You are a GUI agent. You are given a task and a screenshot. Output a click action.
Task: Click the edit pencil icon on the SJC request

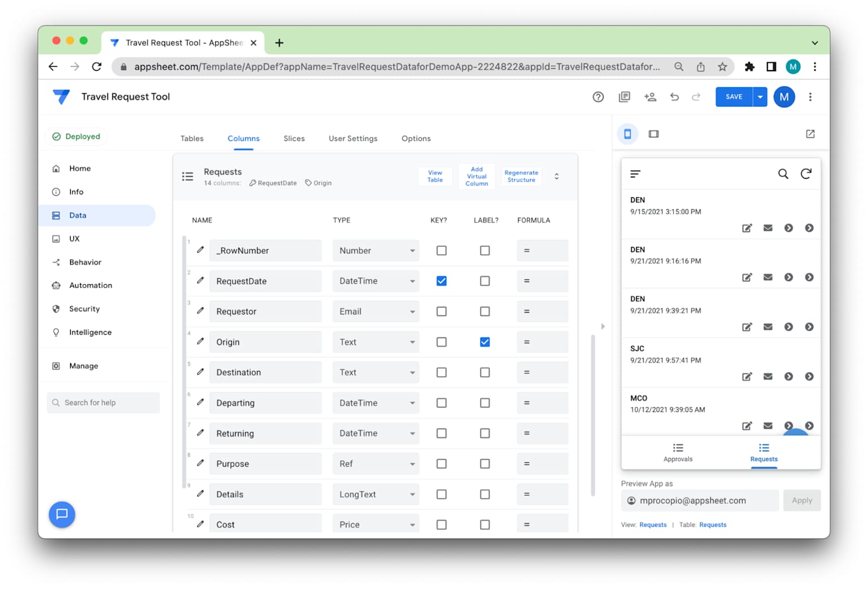747,376
